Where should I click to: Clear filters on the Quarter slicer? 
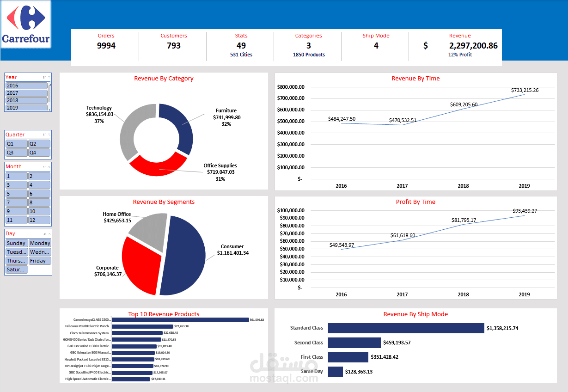coord(49,135)
